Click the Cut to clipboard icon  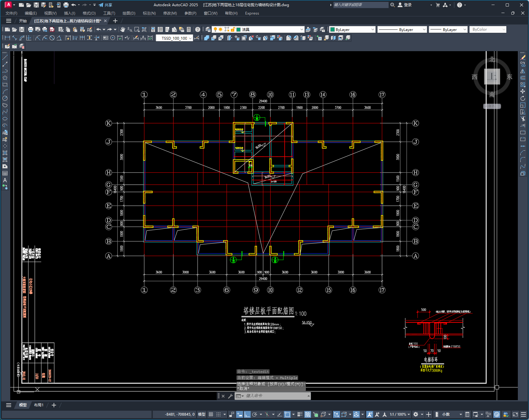tap(61, 29)
